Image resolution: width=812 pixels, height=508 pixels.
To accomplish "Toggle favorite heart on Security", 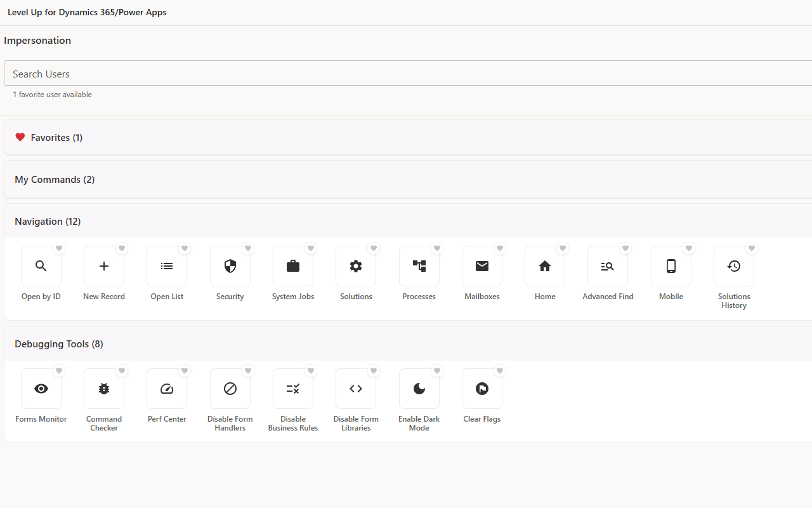I will tap(248, 248).
